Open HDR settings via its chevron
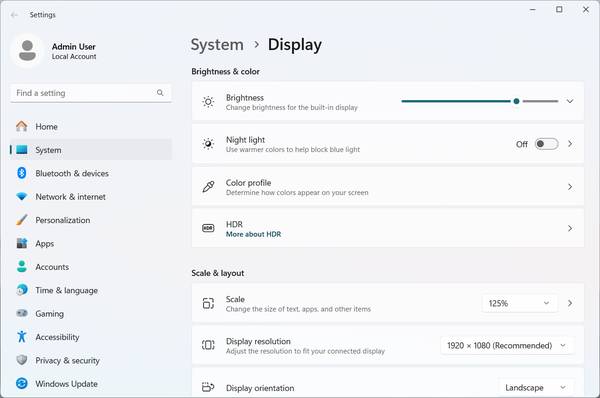600x398 pixels. (x=570, y=228)
